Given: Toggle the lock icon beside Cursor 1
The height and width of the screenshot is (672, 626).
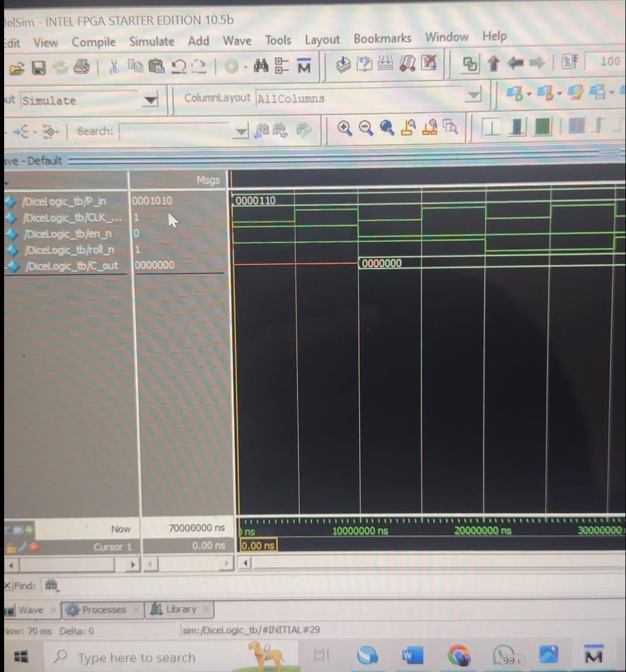Looking at the screenshot, I should point(13,547).
